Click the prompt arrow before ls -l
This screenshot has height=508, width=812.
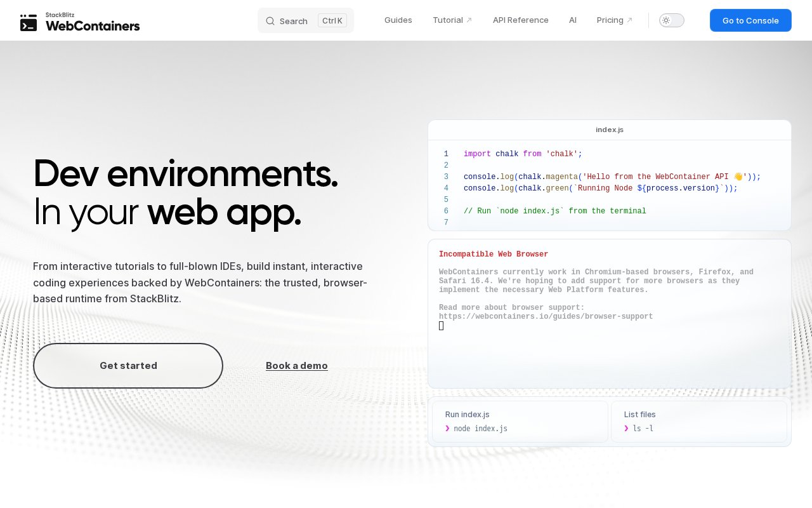[627, 429]
